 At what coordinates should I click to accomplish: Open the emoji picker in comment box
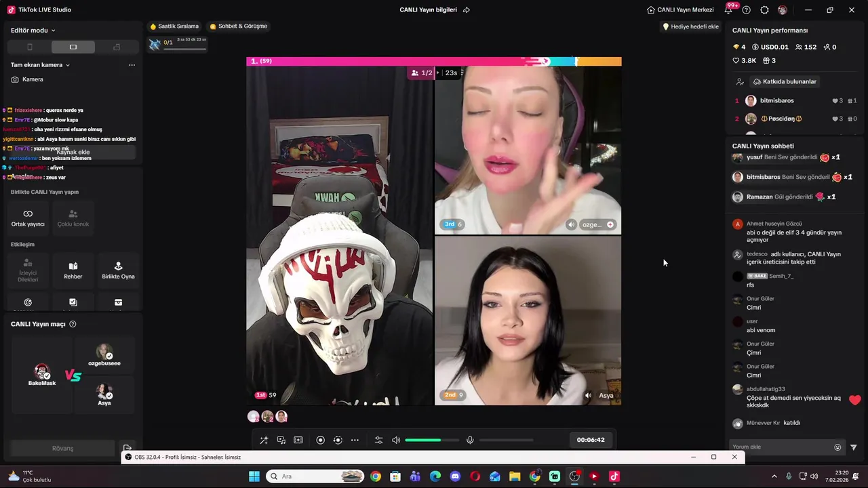tap(837, 447)
